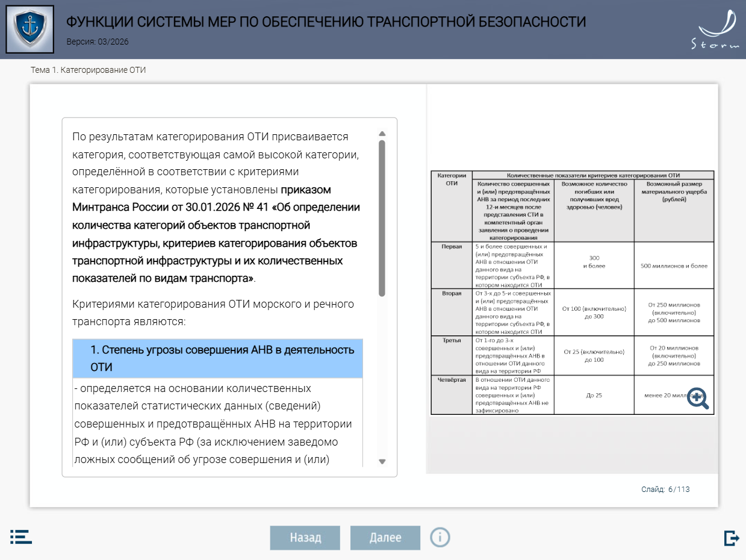Image resolution: width=746 pixels, height=560 pixels.
Task: Click the "Слайд: 6/113" slide counter
Action: coord(665,490)
